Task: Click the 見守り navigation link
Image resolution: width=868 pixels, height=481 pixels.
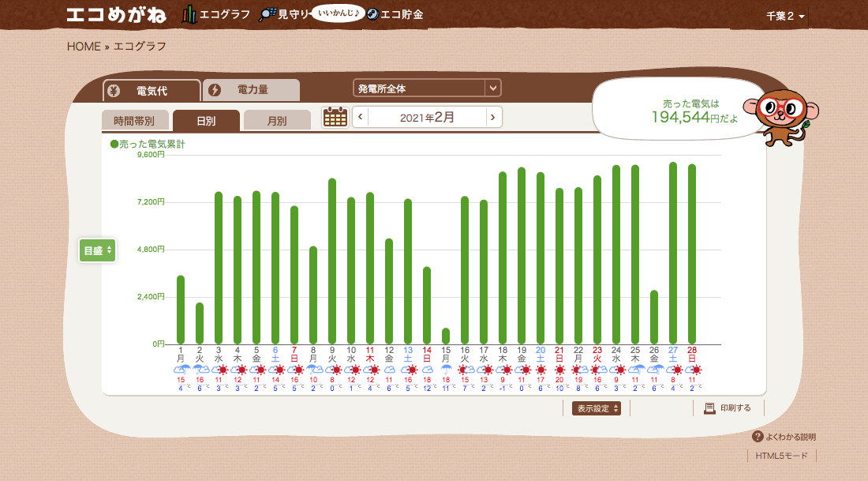Action: (x=294, y=15)
